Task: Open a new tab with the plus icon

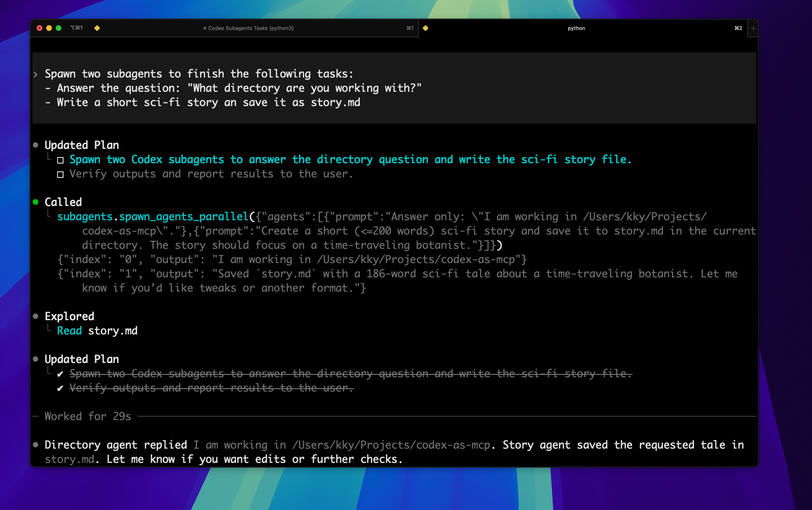Action: point(753,29)
